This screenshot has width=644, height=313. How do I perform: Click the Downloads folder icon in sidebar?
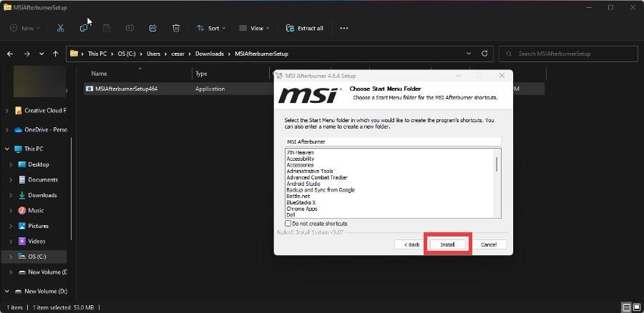pos(22,195)
